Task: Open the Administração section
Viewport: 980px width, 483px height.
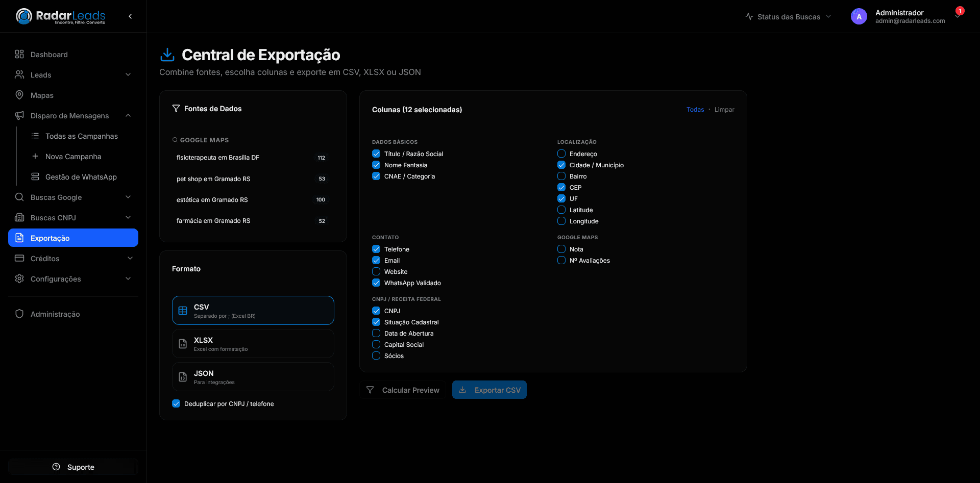Action: tap(73, 314)
